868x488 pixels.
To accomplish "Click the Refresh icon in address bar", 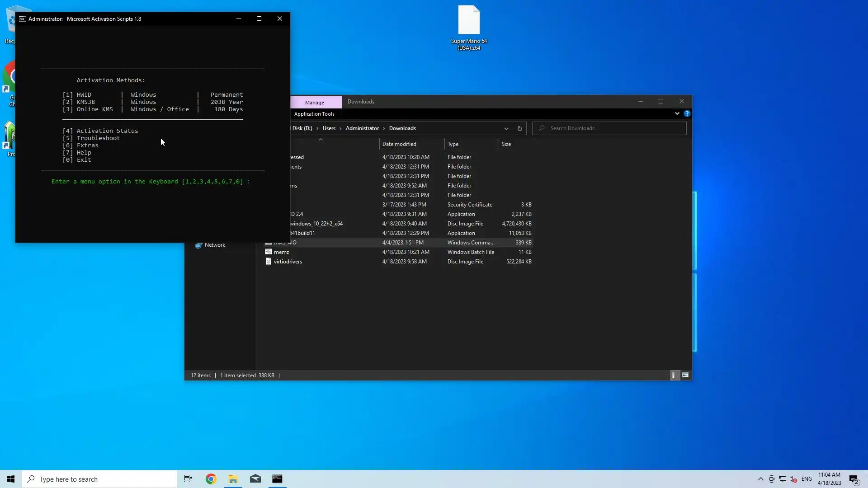I will [x=519, y=129].
